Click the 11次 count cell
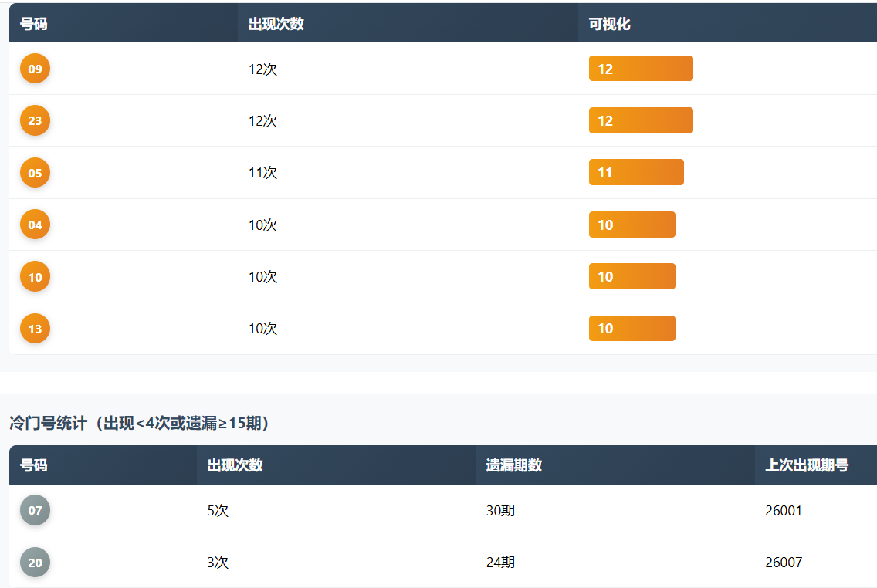The image size is (877, 588). (x=262, y=173)
